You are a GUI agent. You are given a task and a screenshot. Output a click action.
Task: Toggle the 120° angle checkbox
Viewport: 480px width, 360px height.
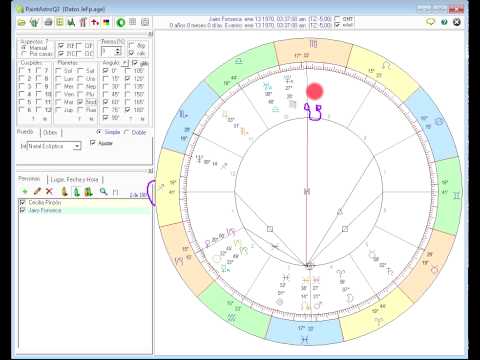128,79
